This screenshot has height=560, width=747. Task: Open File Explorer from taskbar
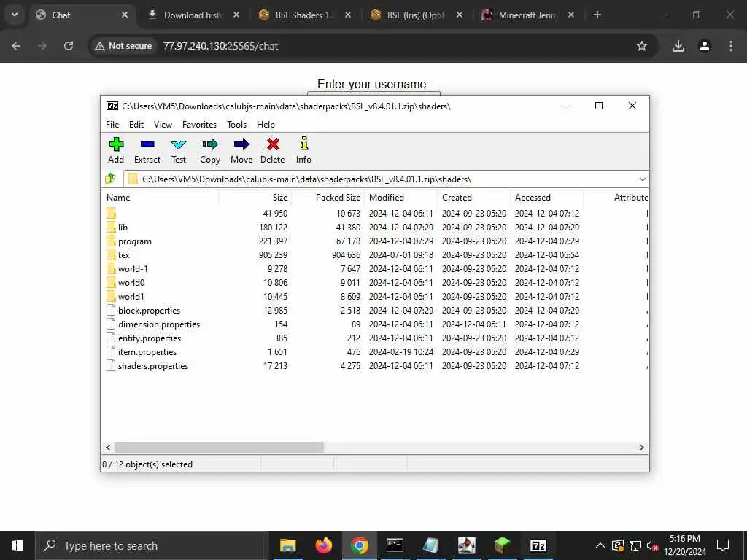287,545
